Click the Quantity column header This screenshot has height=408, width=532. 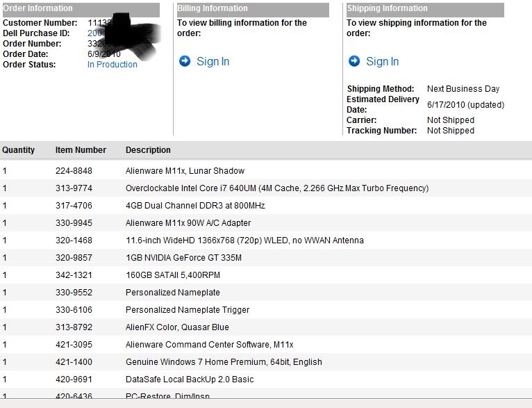pos(18,150)
